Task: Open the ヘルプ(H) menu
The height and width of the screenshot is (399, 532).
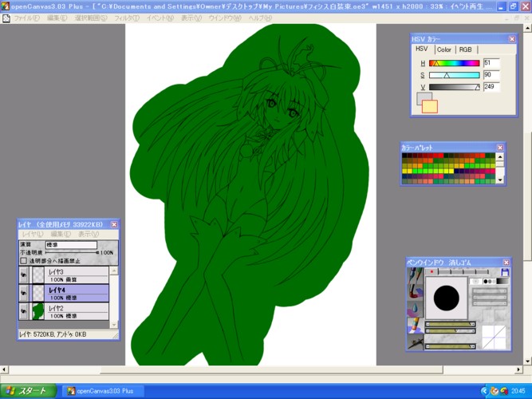Action: coord(260,18)
